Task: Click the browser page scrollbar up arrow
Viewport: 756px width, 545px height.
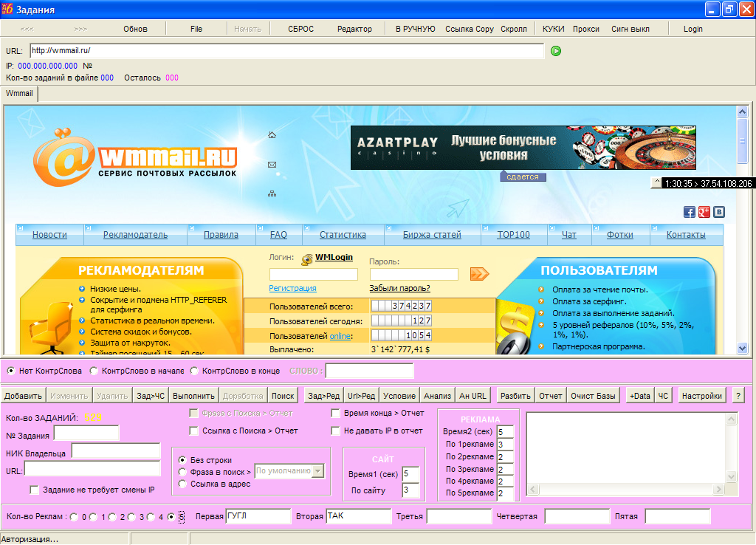Action: (743, 112)
